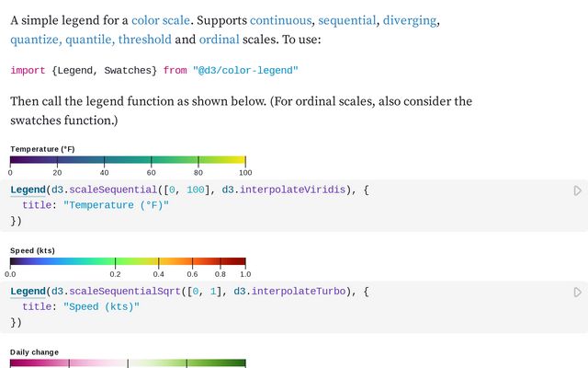The image size is (588, 368).
Task: Click the Legend function name in Speed cell
Action: click(x=28, y=291)
